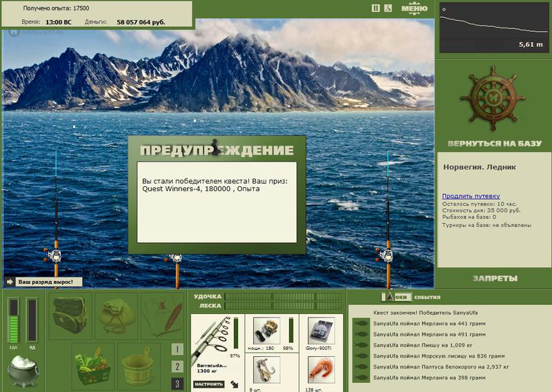Click the reel's green wear bar, 98%

click(290, 330)
